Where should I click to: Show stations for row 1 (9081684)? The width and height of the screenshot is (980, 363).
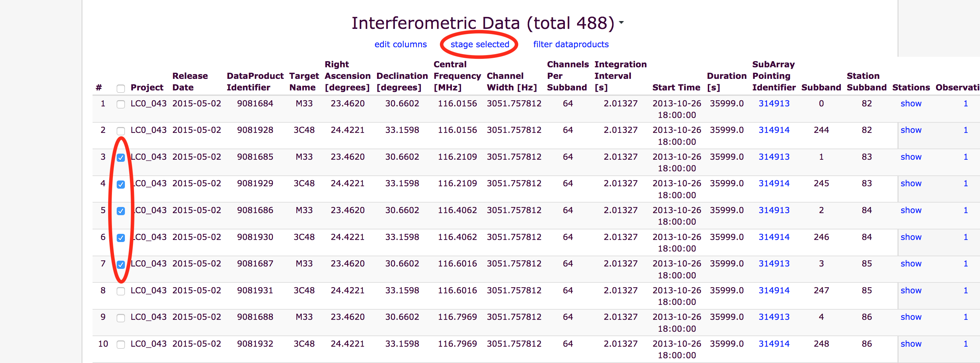click(911, 103)
